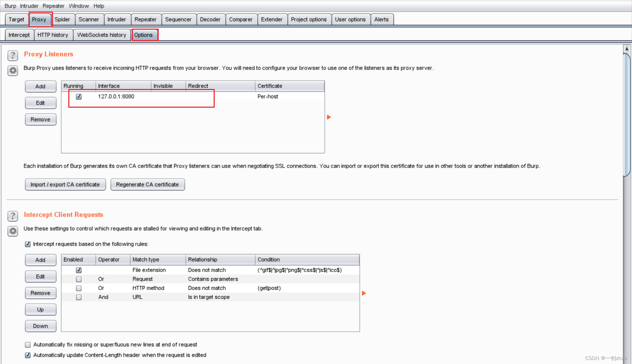Switch to the Project options tab

(309, 19)
